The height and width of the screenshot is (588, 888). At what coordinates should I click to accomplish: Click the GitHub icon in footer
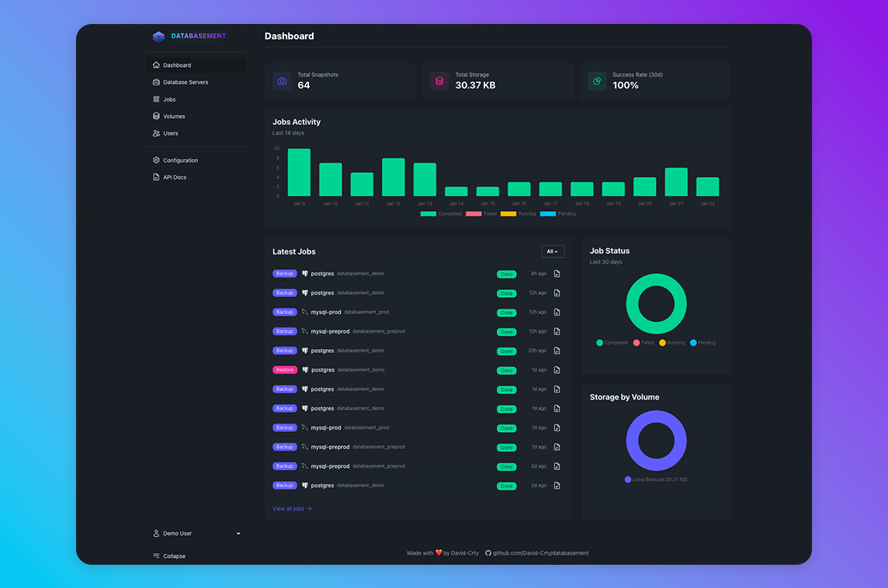click(x=488, y=553)
